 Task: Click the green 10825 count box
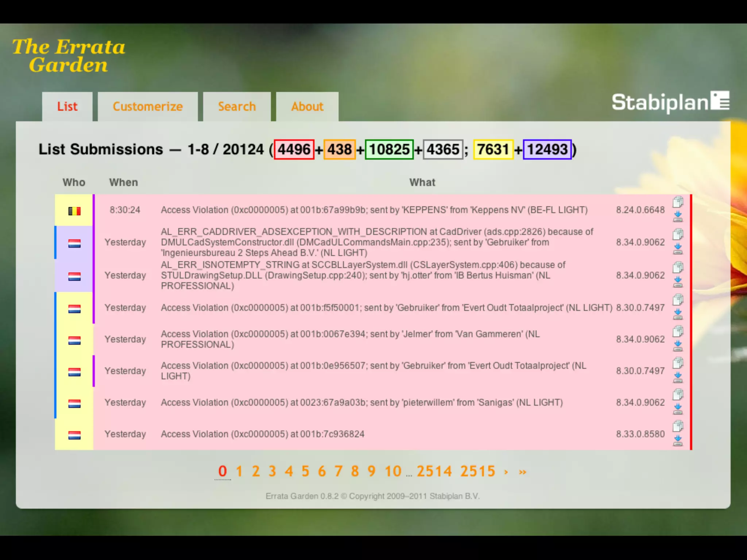click(389, 149)
